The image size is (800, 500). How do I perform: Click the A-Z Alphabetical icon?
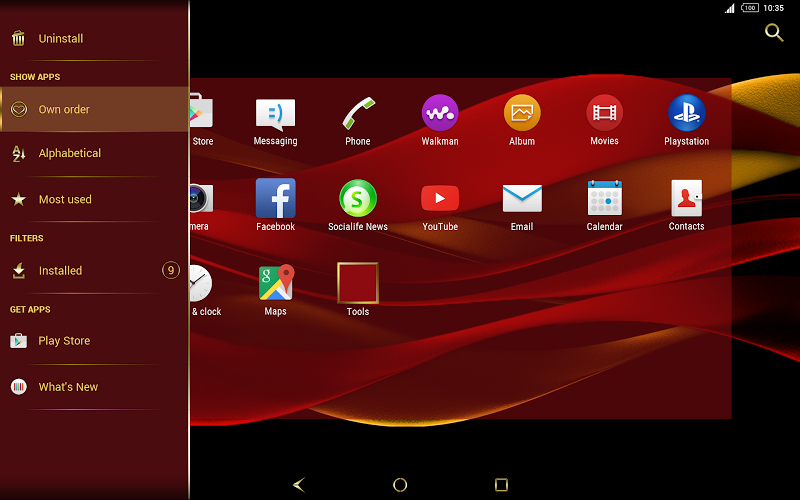tap(19, 153)
